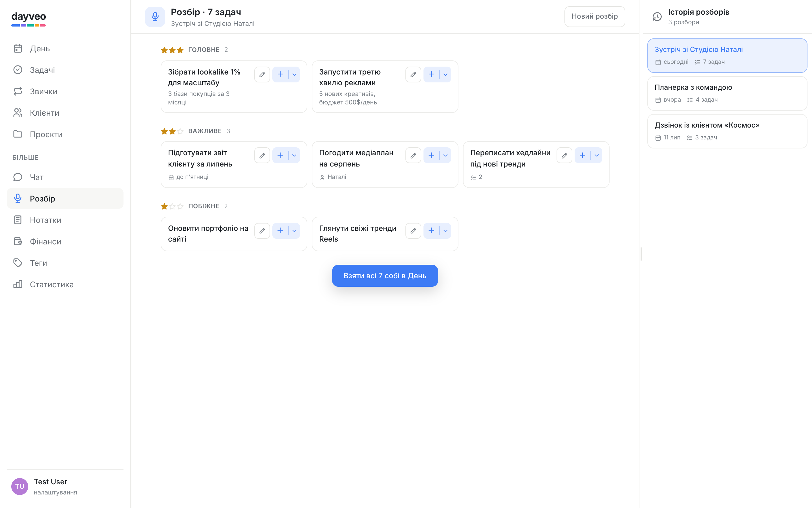
Task: Click subtask count '2' on Переписати хедлайни
Action: (476, 177)
